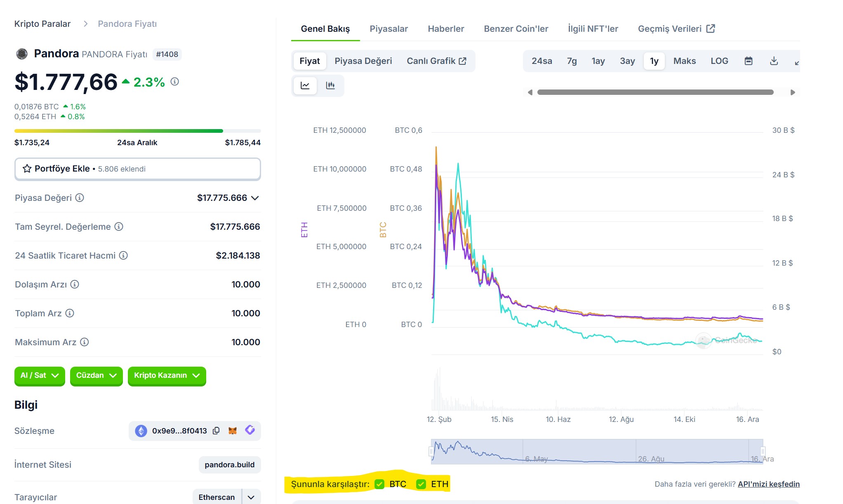Click the Pandora coin logo icon
The height and width of the screenshot is (504, 843).
(x=21, y=54)
